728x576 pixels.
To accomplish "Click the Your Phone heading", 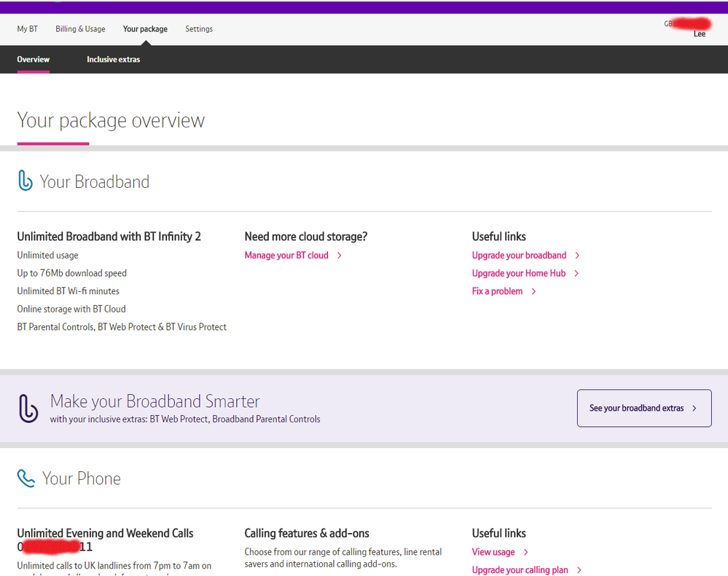I will (82, 478).
